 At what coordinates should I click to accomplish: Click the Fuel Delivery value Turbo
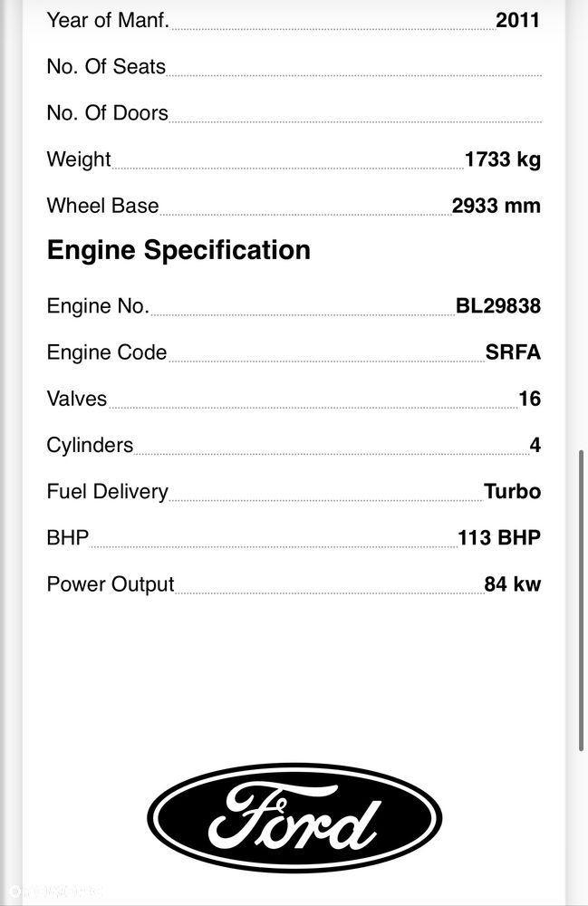pos(512,491)
